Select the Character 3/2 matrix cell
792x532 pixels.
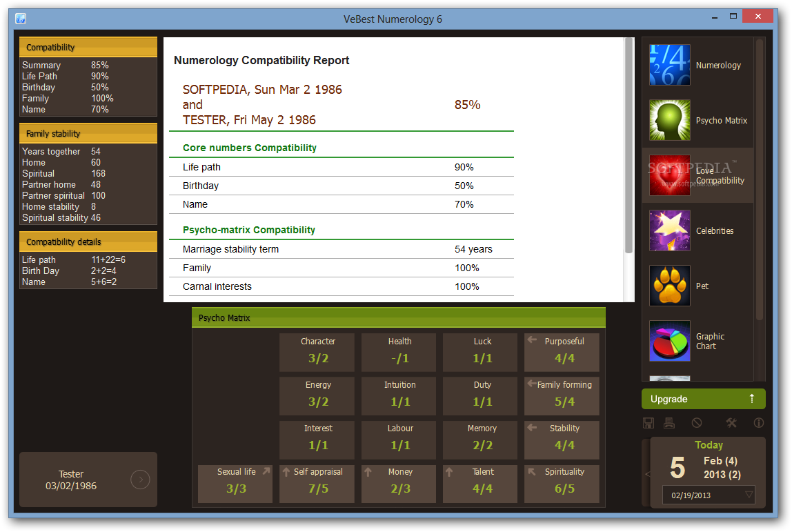pyautogui.click(x=317, y=352)
